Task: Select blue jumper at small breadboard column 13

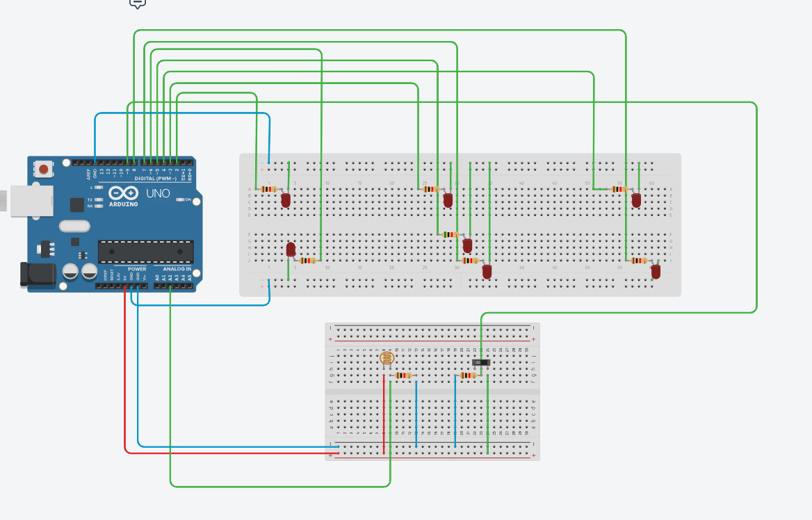Action: coord(416,414)
